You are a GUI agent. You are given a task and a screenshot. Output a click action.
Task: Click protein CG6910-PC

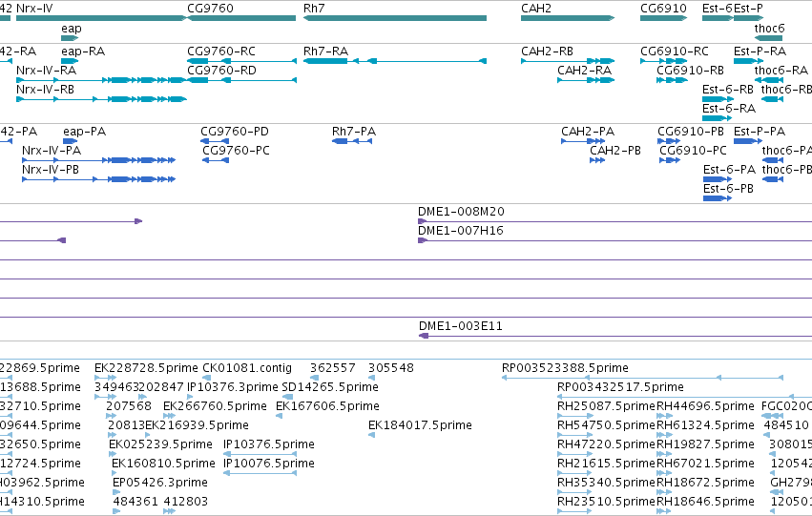[670, 160]
